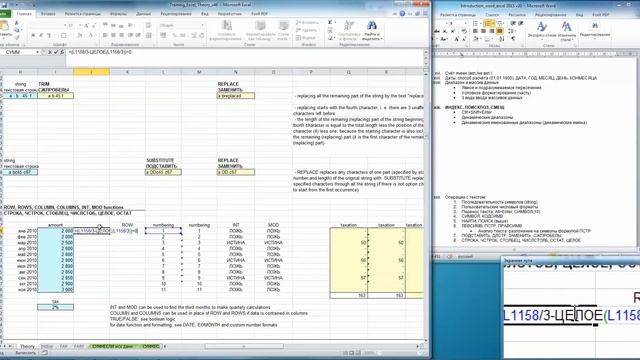Open Word's Рассылки ribbon tab

pyautogui.click(x=517, y=15)
